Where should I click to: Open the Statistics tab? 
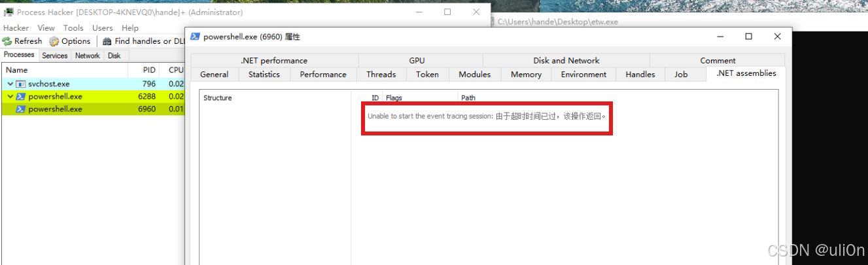tap(264, 75)
